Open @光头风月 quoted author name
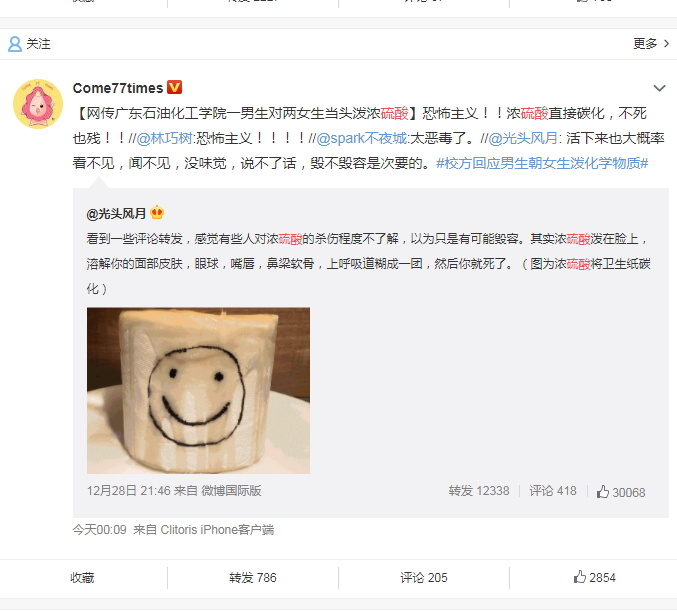Viewport: 677px width, 612px height. [x=116, y=213]
